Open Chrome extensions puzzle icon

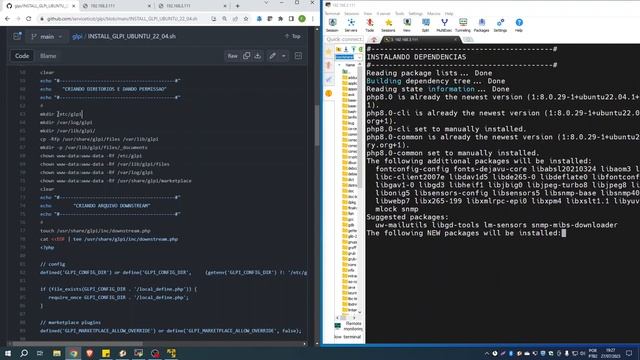click(x=280, y=19)
